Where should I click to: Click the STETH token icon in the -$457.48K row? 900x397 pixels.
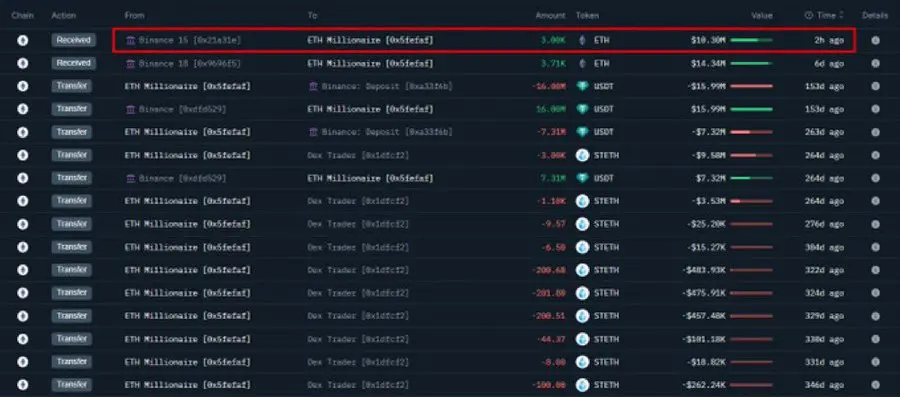(x=583, y=316)
